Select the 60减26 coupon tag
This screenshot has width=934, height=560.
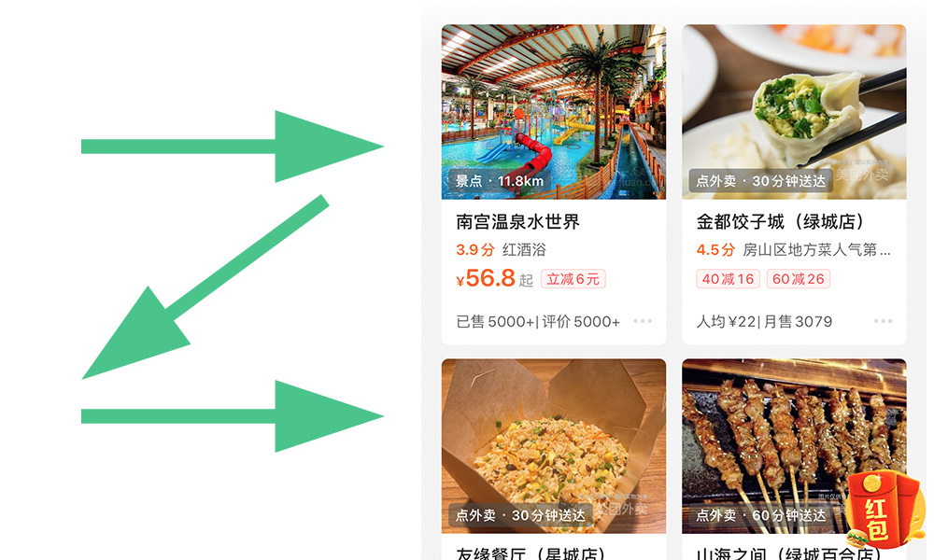tap(799, 279)
